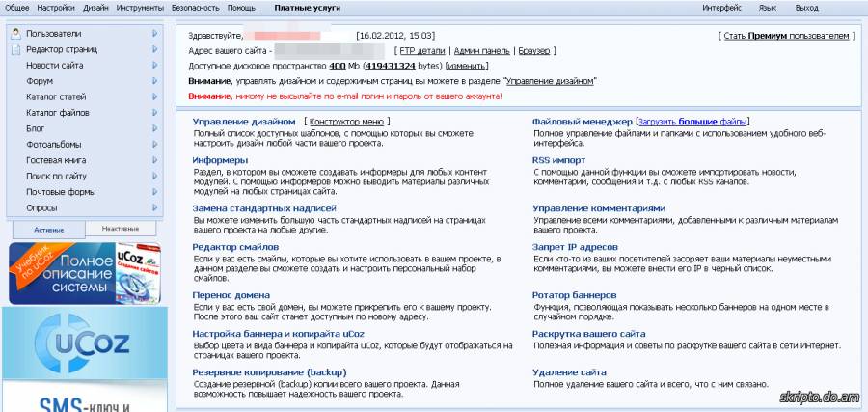868x412 pixels.
Task: Open the Дизайн menu
Action: tap(95, 7)
